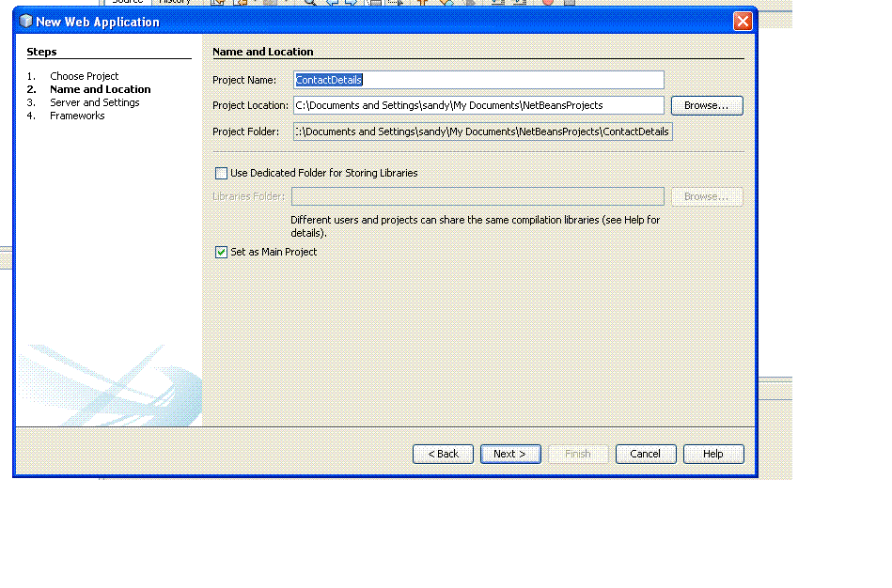
Task: Open Help for this wizard
Action: (713, 454)
